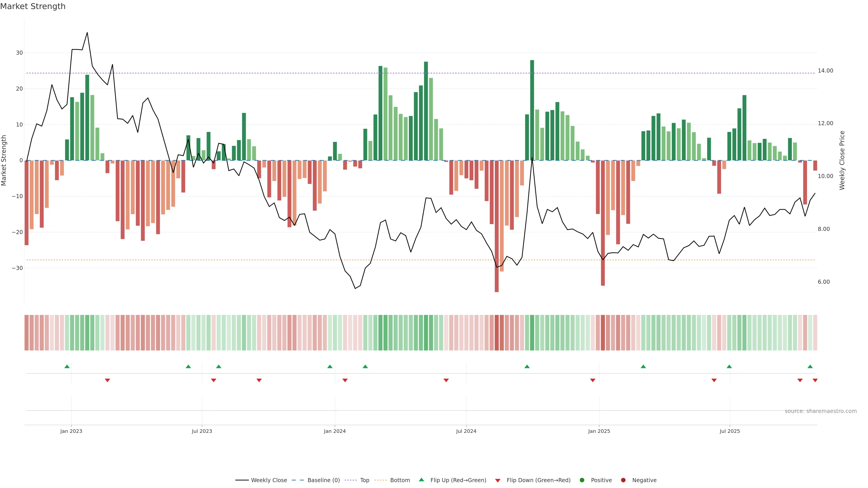The height and width of the screenshot is (488, 868).
Task: Click the Jan 2025 x-axis label
Action: click(x=599, y=431)
